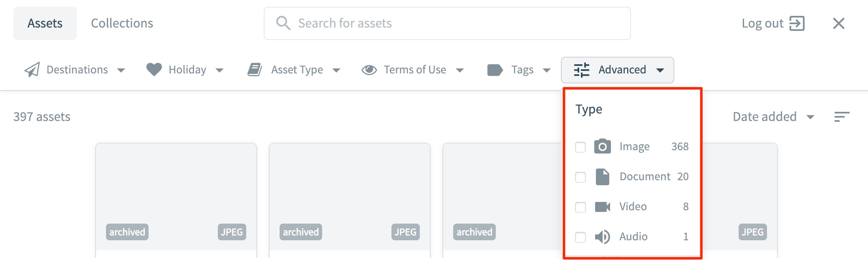Select the Assets tab
Image resolution: width=868 pixels, height=277 pixels.
[45, 23]
